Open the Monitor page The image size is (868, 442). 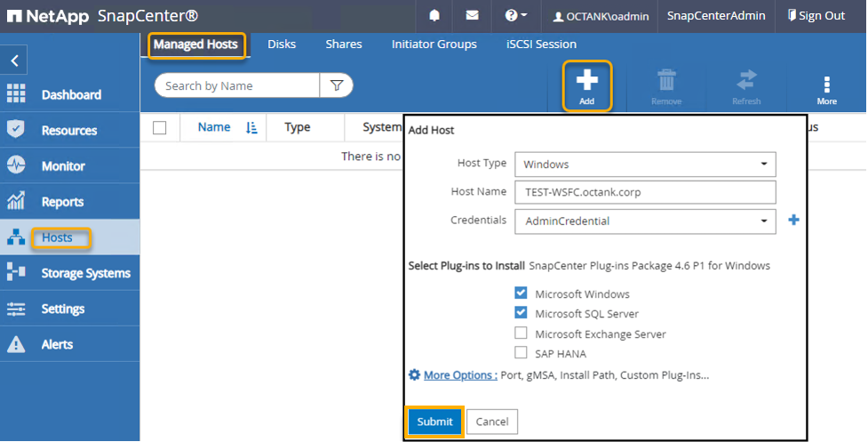click(63, 166)
